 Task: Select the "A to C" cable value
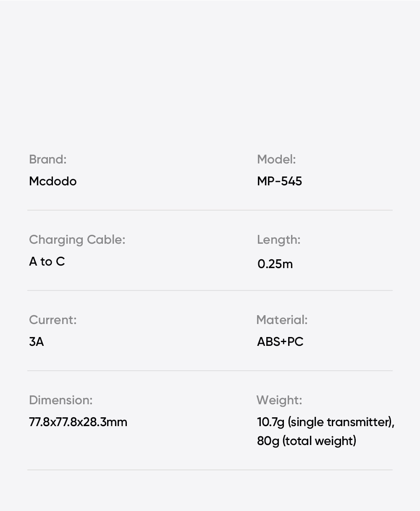[x=47, y=262]
